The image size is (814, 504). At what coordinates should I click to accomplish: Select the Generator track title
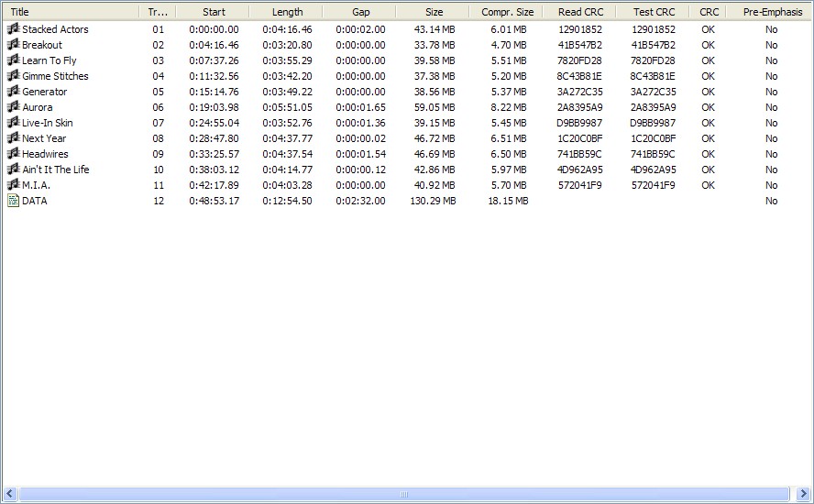[x=45, y=92]
